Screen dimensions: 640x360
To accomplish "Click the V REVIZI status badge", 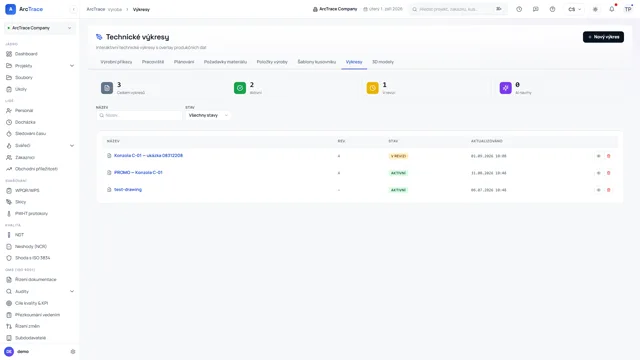I will (398, 156).
